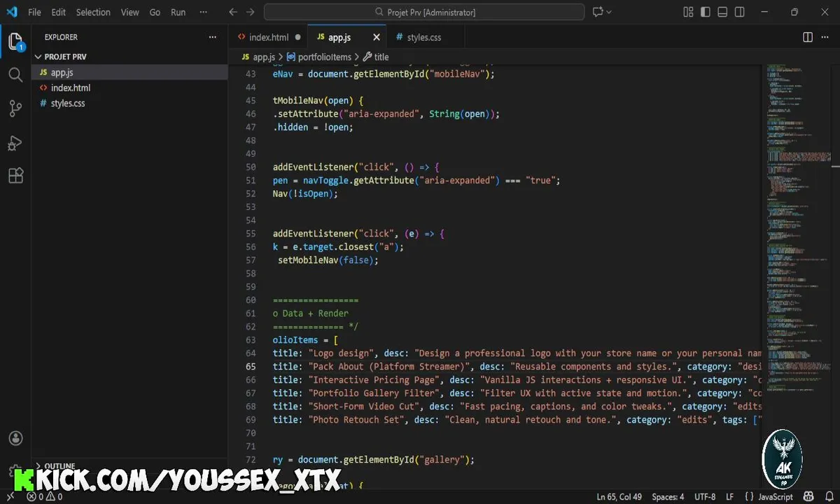Change the Spaces: 4 indentation setting
The image size is (840, 504).
coord(668,497)
